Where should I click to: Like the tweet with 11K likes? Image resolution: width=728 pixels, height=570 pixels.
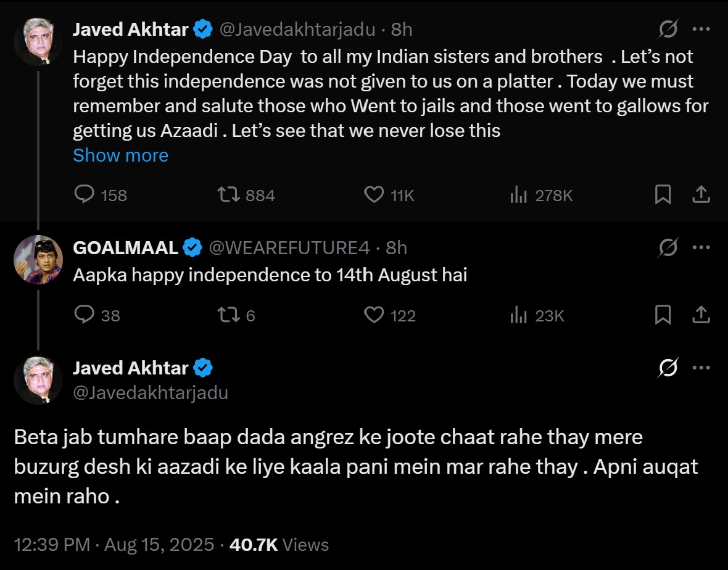[x=374, y=195]
